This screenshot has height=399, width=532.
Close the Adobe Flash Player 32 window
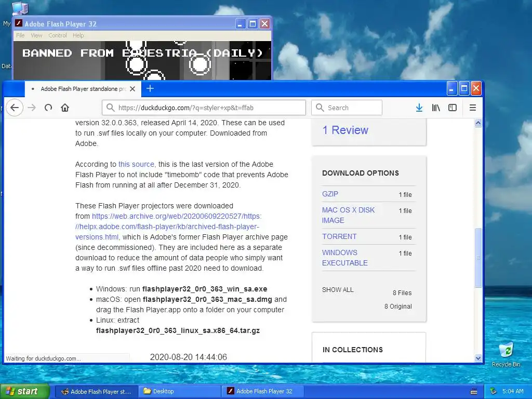coord(264,24)
